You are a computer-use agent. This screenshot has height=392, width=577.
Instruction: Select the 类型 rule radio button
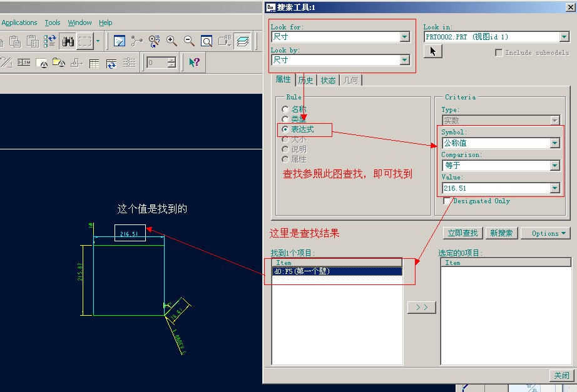click(285, 119)
